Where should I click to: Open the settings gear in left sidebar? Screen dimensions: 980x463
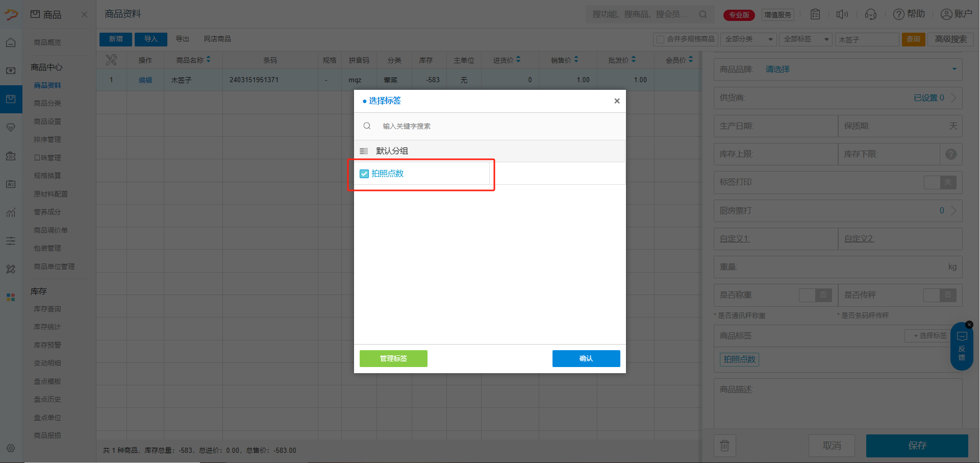click(11, 448)
